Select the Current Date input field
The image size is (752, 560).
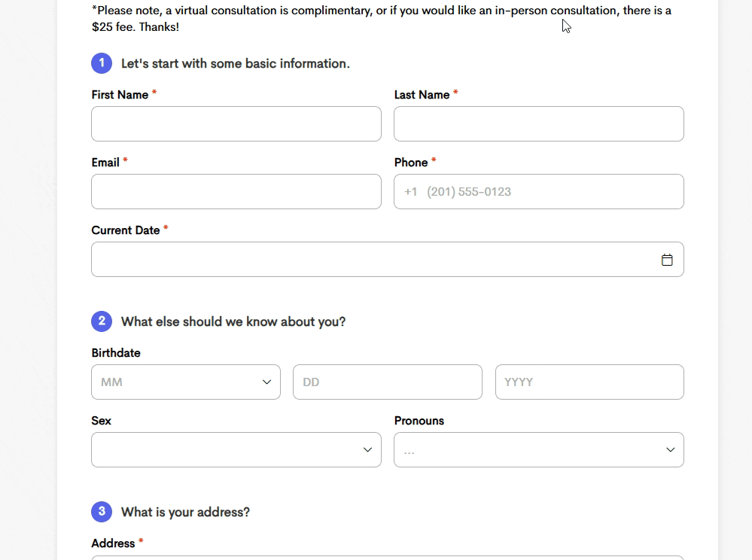tap(388, 260)
